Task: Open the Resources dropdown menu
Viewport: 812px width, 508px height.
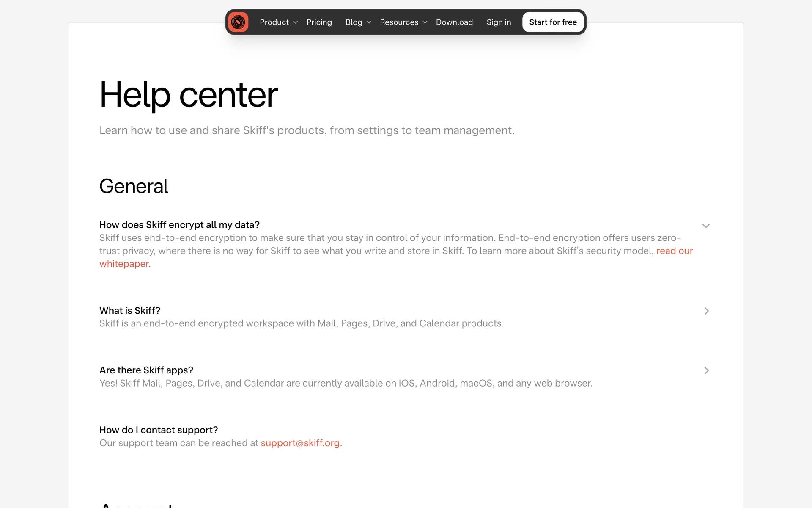Action: point(398,22)
